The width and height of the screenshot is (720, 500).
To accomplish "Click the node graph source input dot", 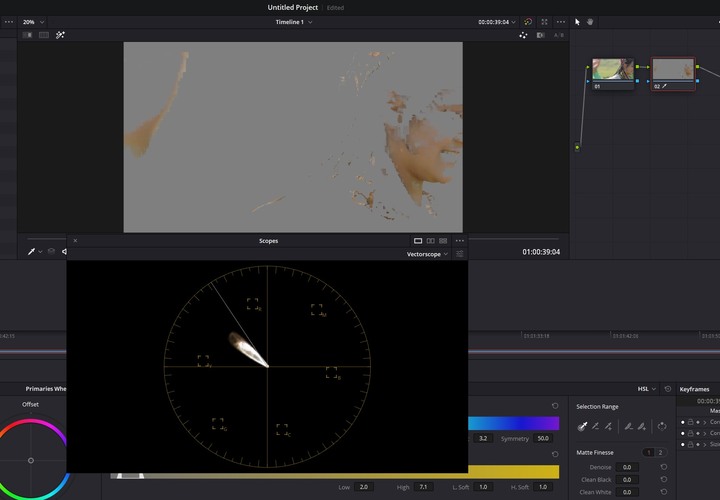I will coord(577,147).
